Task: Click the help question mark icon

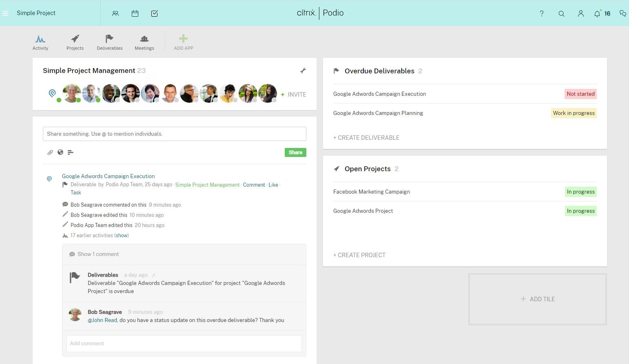Action: click(x=542, y=13)
